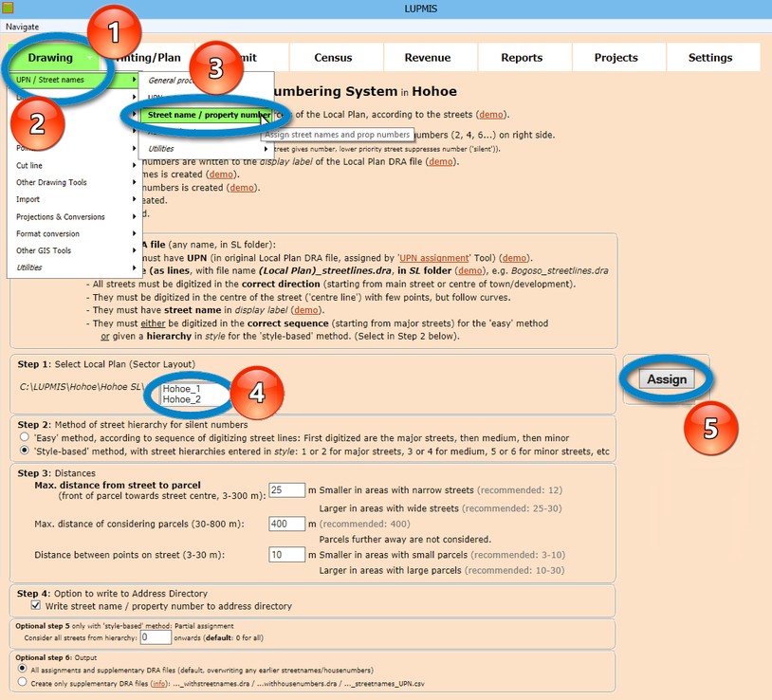Toggle write to address directory checkbox

36,605
